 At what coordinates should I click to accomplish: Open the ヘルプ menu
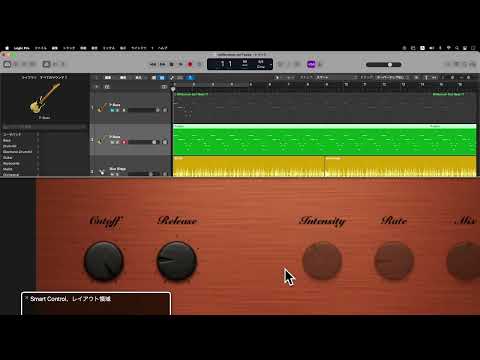162,48
